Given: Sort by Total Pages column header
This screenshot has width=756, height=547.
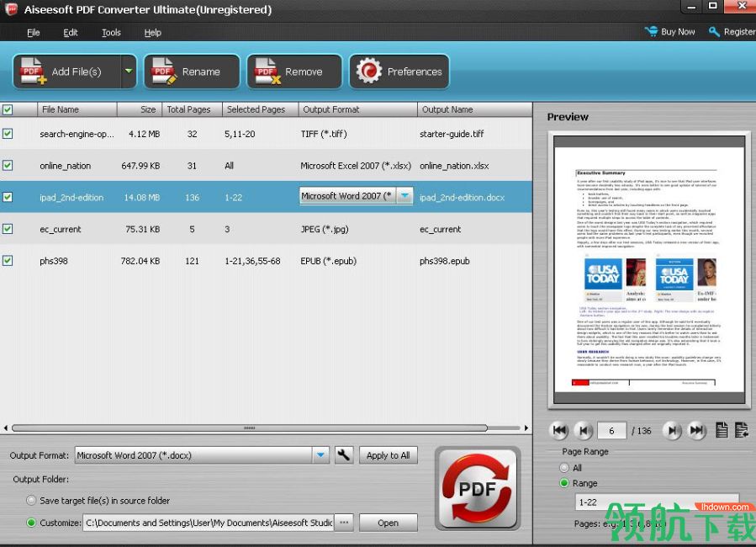Looking at the screenshot, I should tap(192, 109).
